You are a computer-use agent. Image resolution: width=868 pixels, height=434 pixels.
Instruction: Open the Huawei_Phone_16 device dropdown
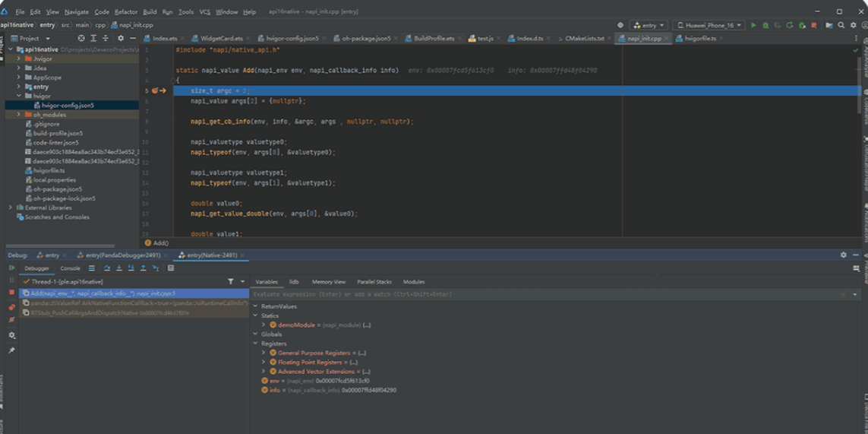pos(708,25)
